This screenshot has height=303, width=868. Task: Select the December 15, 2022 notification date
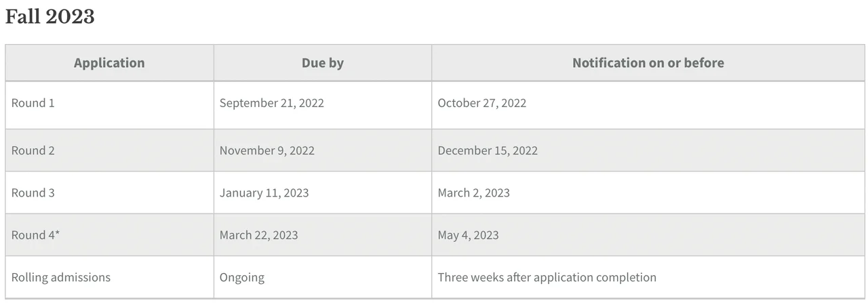(x=487, y=150)
